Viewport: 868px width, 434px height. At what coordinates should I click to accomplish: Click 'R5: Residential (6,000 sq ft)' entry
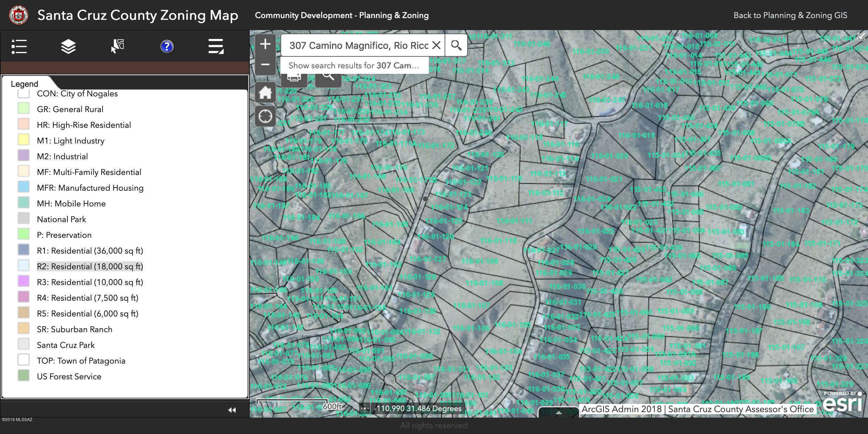[88, 313]
